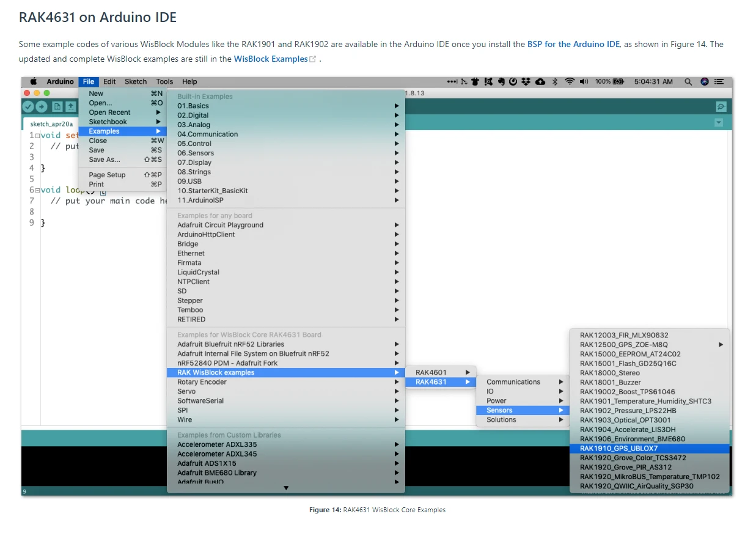Select Accelerometer ADXL335 examples
The width and height of the screenshot is (756, 533).
(286, 444)
